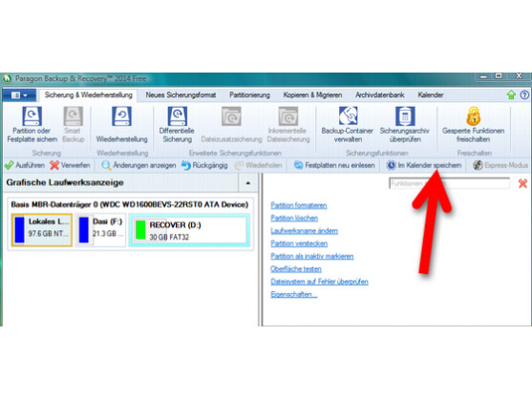Screen dimensions: 532x399
Task: Click the Funktionen search input field
Action: 449,183
